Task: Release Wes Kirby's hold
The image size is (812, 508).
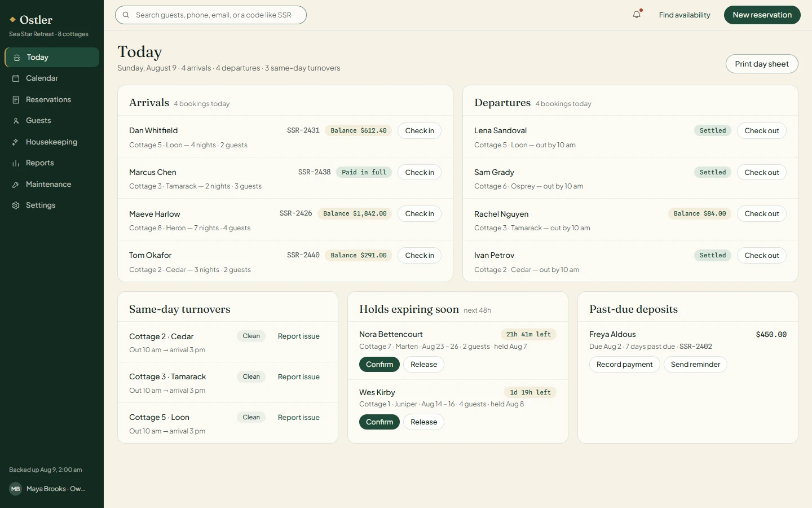Action: (x=424, y=422)
